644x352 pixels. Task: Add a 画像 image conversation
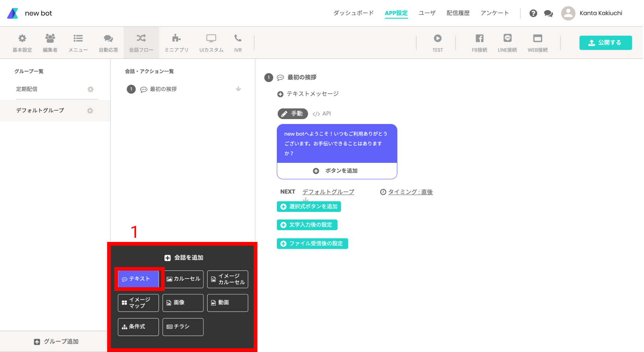click(183, 303)
